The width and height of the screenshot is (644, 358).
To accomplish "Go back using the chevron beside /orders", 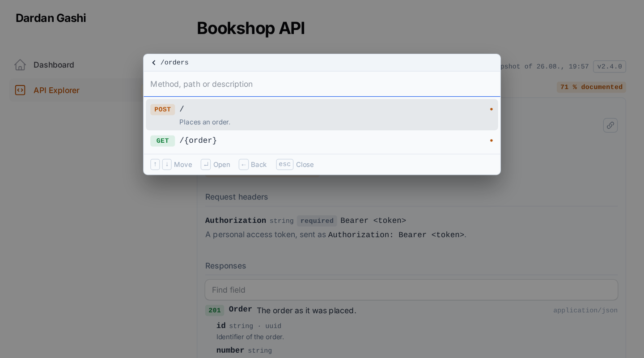I will 154,63.
